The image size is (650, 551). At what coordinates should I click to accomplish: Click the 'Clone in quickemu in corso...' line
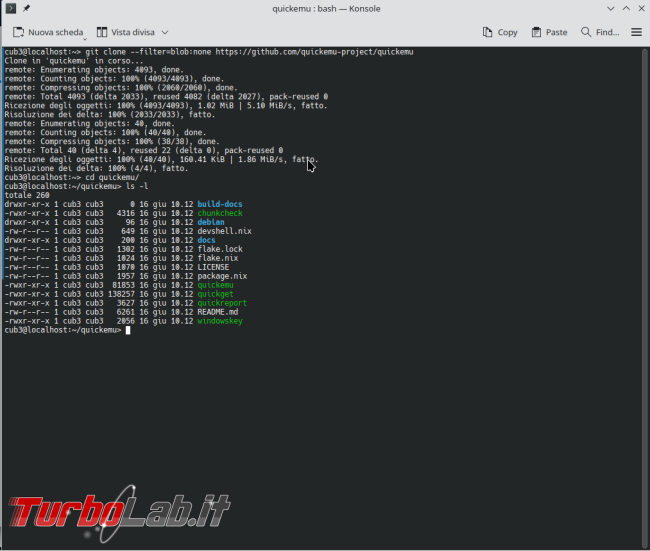73,61
